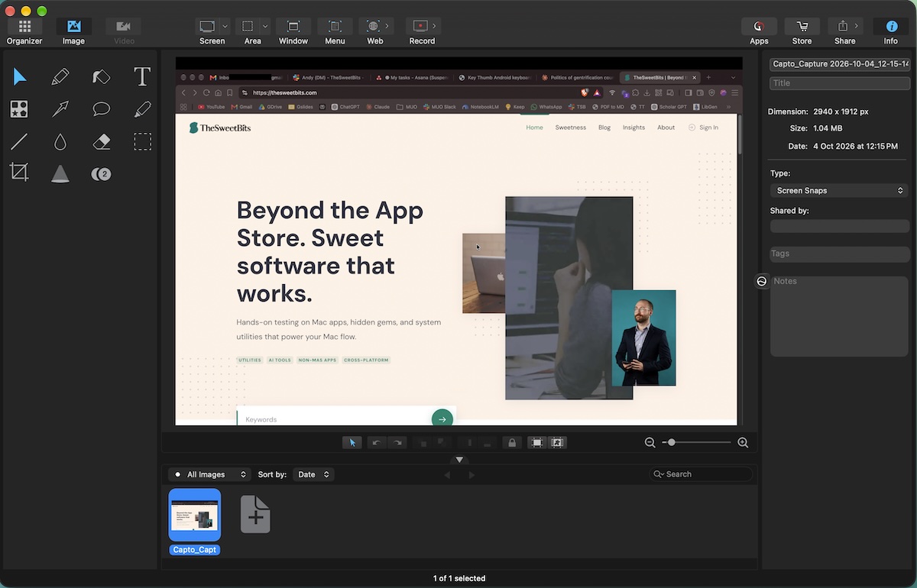Click the zoom in magnifier
Screen dimensions: 917x588
tap(743, 443)
